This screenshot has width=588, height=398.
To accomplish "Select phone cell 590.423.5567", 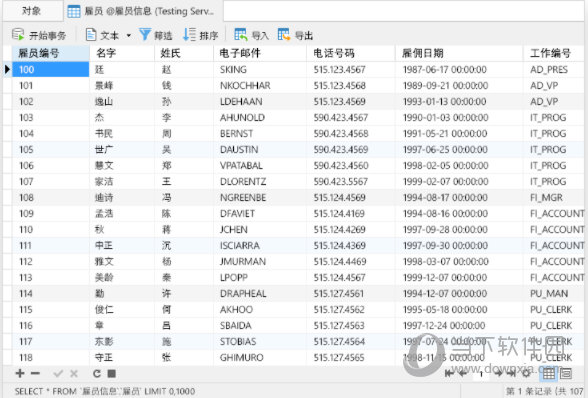I will pos(351,182).
